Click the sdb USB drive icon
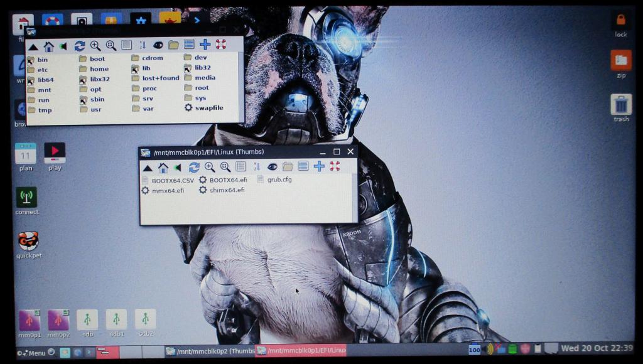 pyautogui.click(x=87, y=323)
